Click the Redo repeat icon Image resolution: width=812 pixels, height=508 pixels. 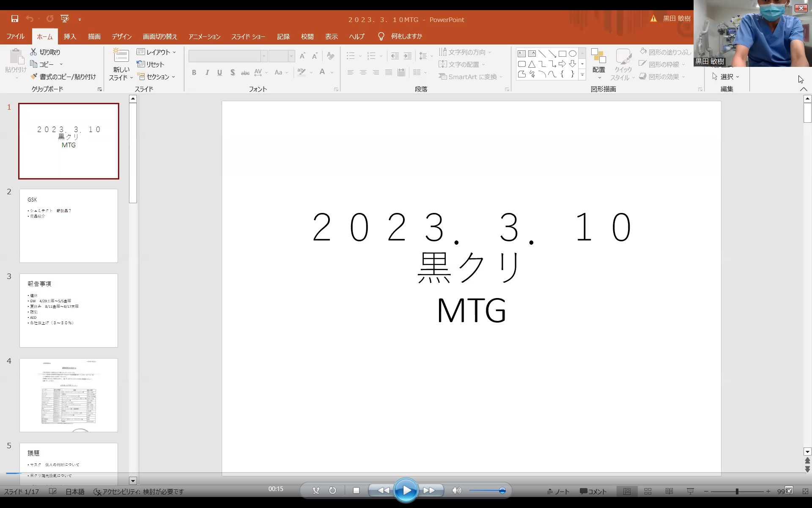pyautogui.click(x=50, y=19)
